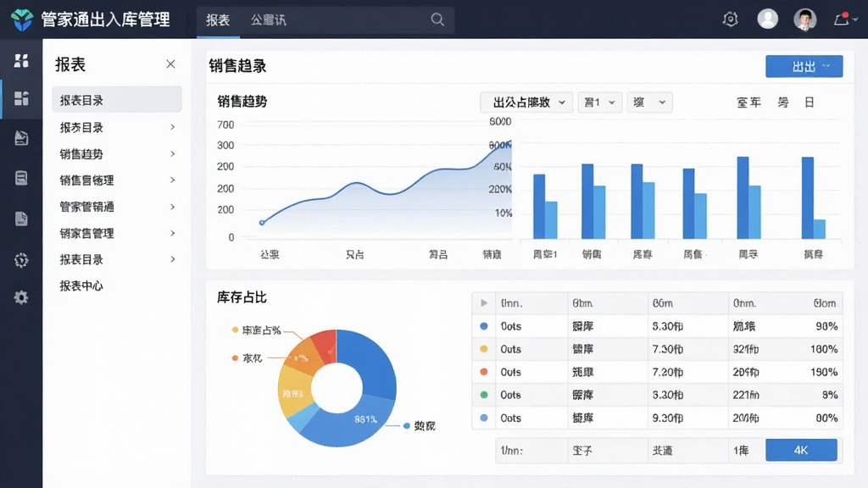Screen dimensions: 868x488
Task: Open top-bar settings gear icon
Action: (730, 19)
